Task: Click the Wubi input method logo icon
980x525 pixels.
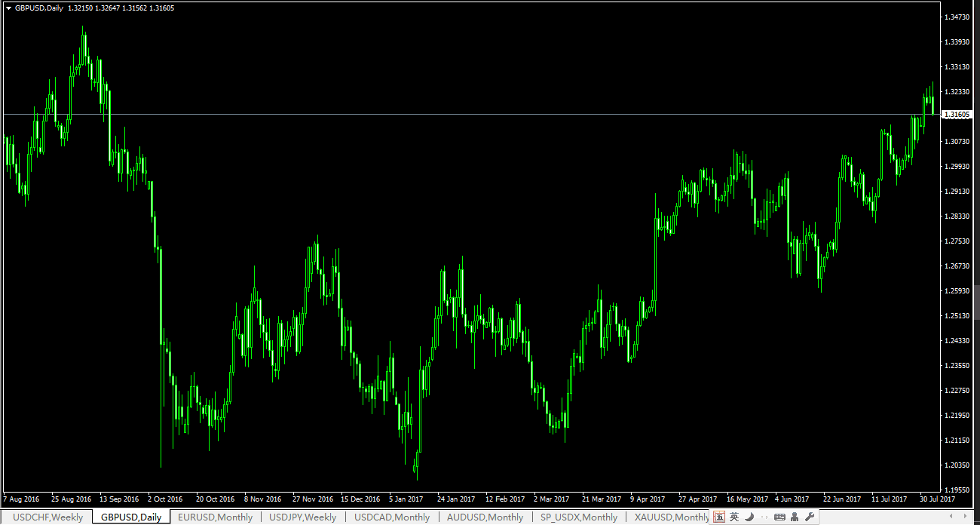Action: pos(719,517)
